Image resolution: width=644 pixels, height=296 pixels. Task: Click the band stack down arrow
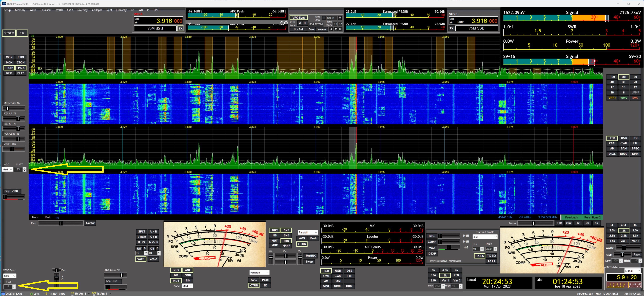click(x=336, y=29)
